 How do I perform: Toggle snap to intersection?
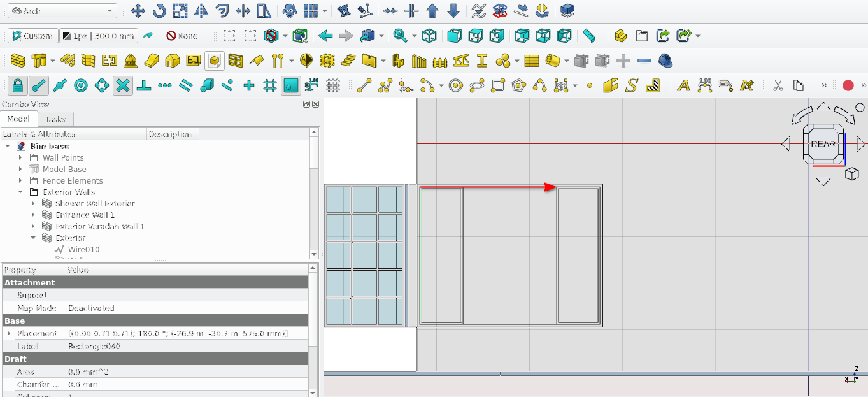[x=123, y=85]
